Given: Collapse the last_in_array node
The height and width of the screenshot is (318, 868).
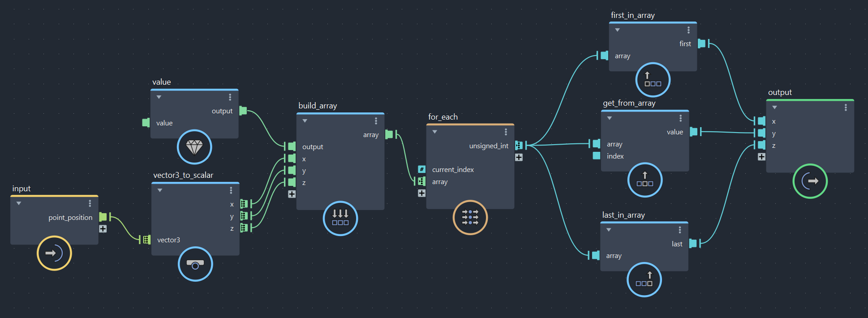Looking at the screenshot, I should coord(609,230).
